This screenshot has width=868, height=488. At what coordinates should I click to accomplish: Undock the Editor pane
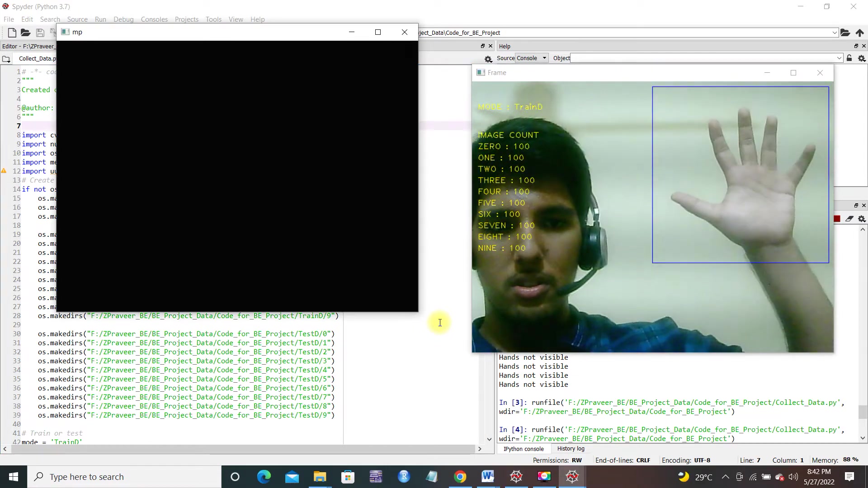pos(483,46)
